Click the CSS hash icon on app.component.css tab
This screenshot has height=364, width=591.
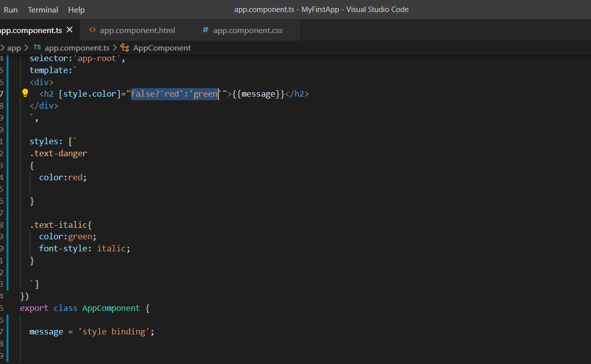(x=205, y=30)
